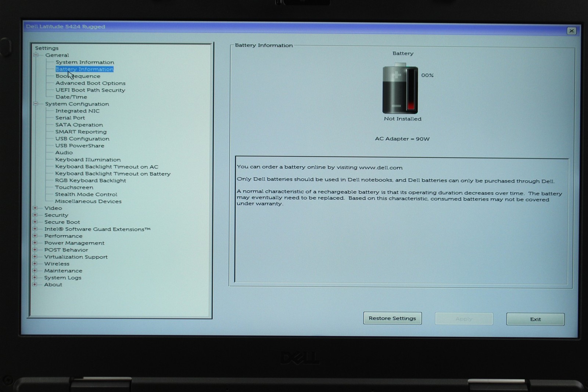Click the Wireless category label

point(57,264)
